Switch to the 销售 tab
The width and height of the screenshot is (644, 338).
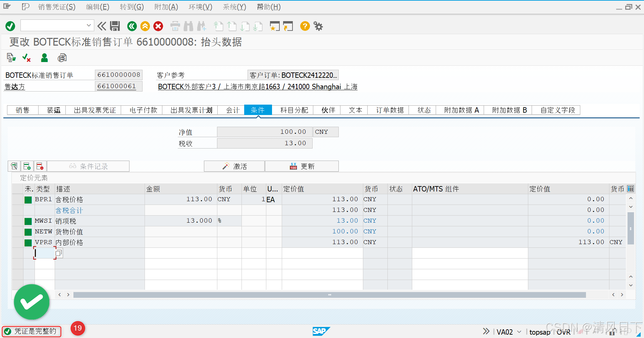tap(22, 110)
